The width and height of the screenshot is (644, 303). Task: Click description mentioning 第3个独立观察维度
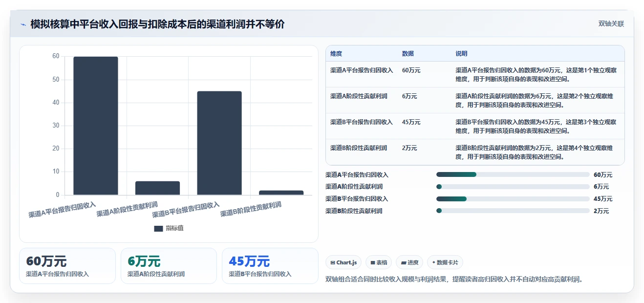536,126
